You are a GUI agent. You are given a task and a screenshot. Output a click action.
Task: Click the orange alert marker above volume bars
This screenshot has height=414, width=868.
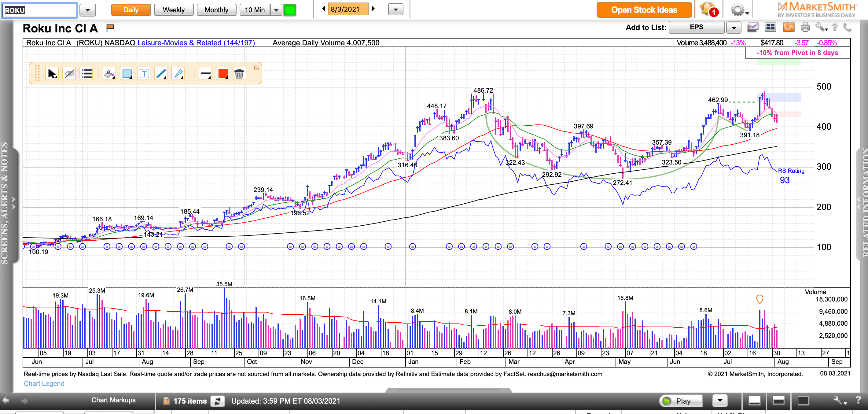(759, 299)
